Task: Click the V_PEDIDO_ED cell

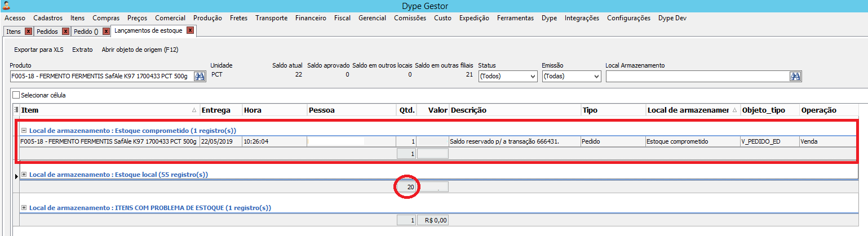Action: [769, 141]
